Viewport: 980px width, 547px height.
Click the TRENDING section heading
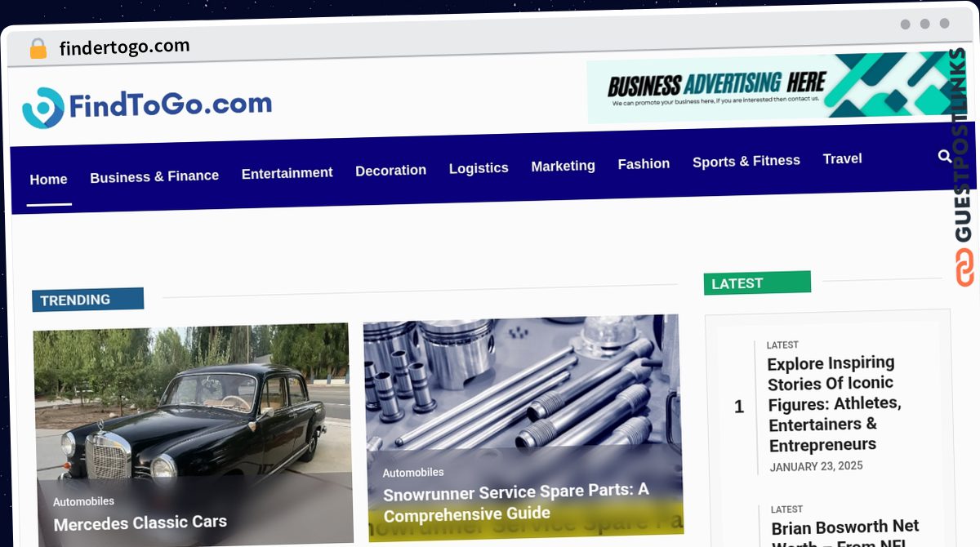(x=88, y=300)
